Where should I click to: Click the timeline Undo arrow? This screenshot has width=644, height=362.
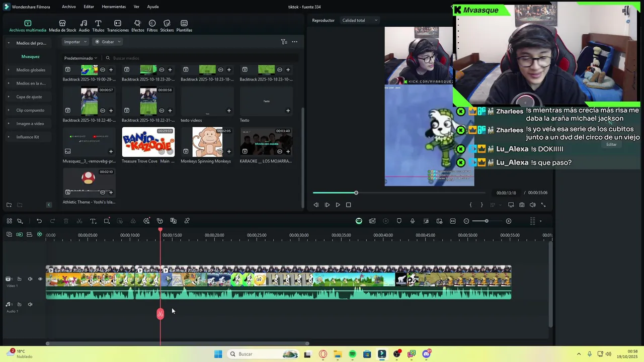(39, 221)
